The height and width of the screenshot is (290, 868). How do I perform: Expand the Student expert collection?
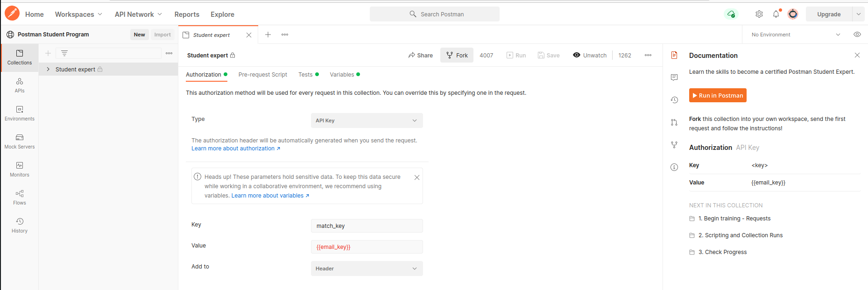[x=48, y=69]
